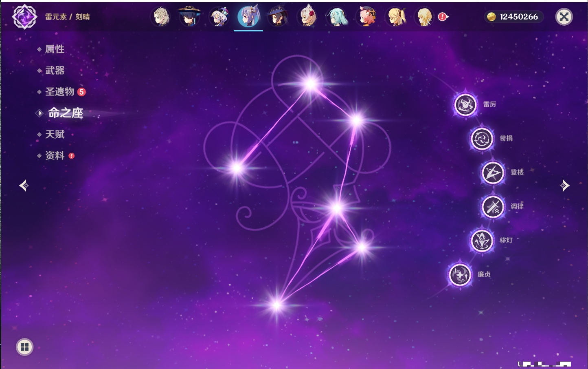This screenshot has height=369, width=588.
Task: Click the highlighted Keqing avatar
Action: tap(248, 16)
